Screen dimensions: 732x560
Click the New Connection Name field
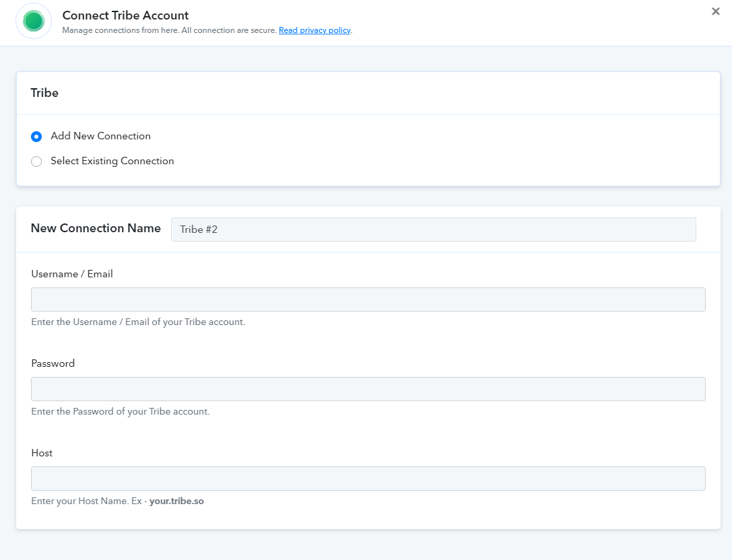click(x=433, y=230)
